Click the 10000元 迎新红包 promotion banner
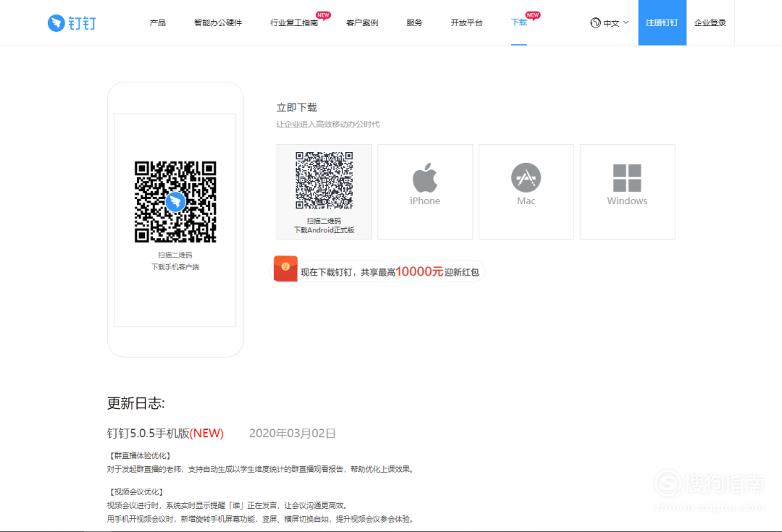This screenshot has width=782, height=532. pos(379,271)
